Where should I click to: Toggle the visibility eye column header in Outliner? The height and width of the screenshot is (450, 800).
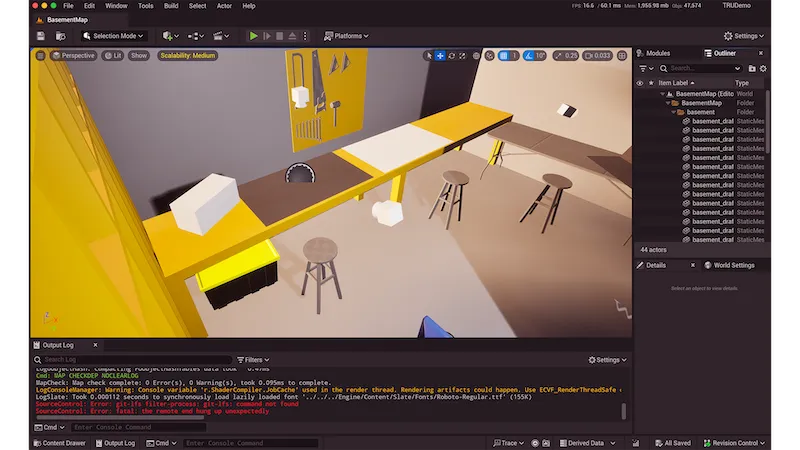(640, 83)
